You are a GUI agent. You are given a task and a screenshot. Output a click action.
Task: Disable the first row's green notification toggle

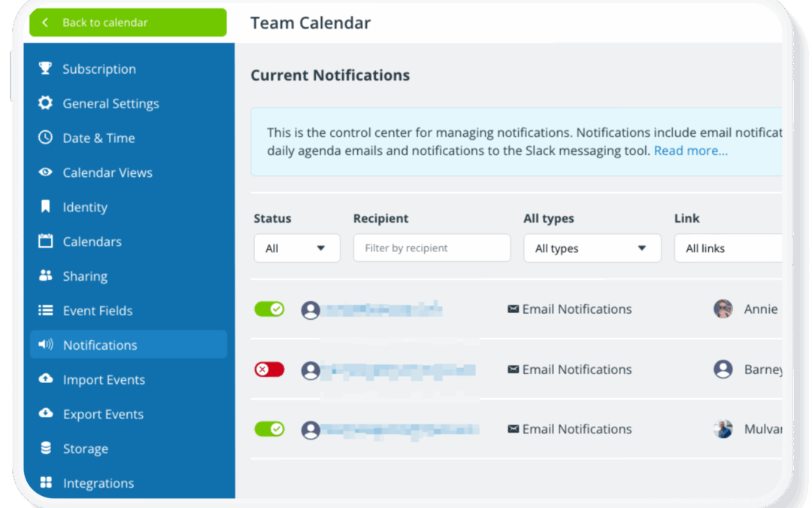click(269, 309)
